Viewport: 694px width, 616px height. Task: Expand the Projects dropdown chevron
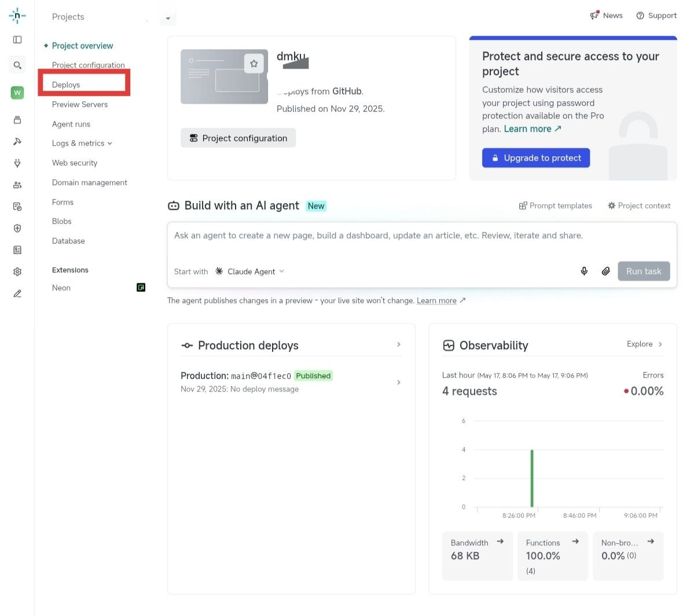pos(168,18)
